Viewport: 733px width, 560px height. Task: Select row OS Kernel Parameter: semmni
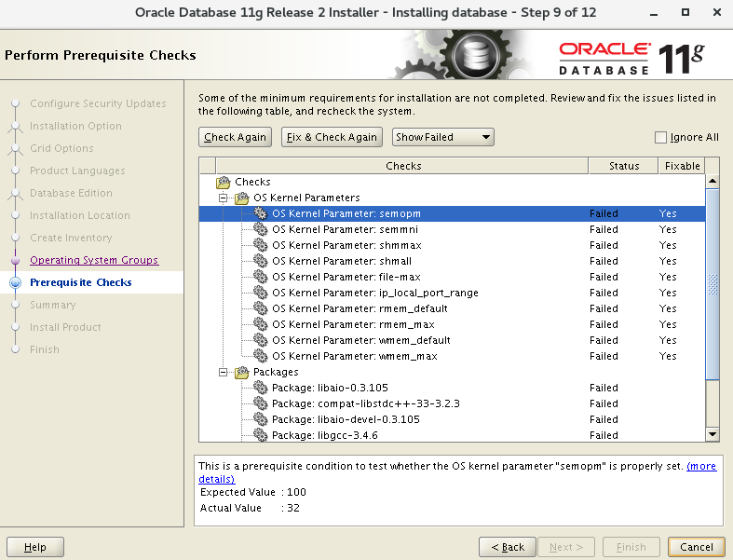point(452,229)
